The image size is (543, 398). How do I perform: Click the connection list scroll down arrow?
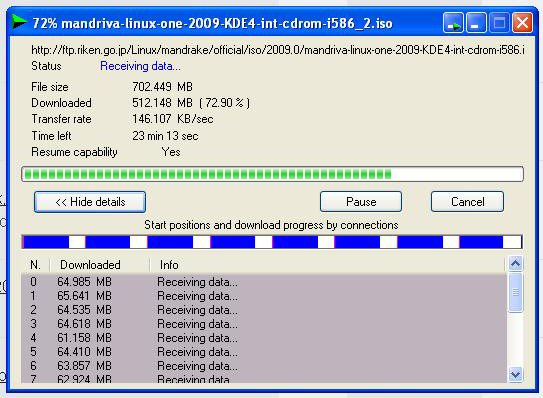[x=515, y=374]
